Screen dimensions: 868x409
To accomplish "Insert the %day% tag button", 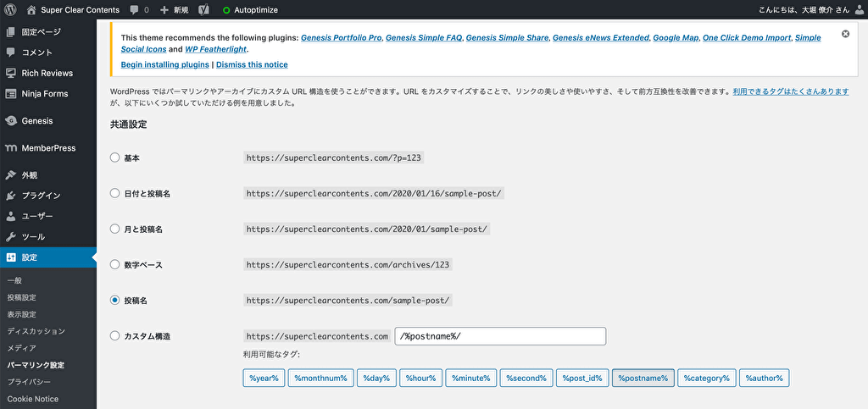I will click(x=376, y=378).
